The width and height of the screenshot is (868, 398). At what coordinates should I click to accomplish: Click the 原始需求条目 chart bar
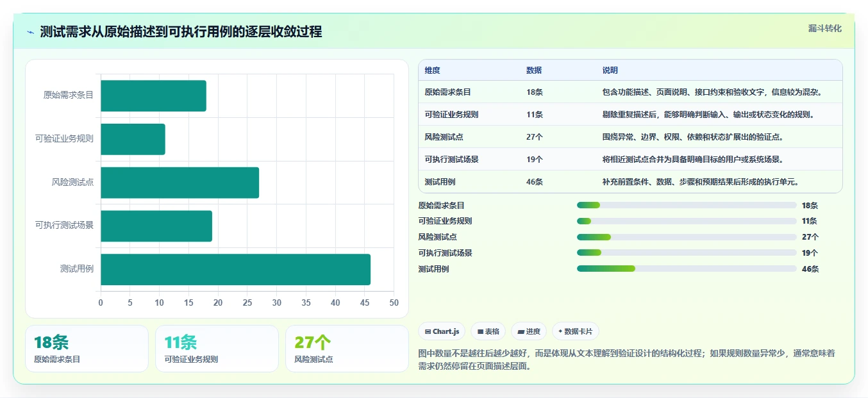coord(153,95)
